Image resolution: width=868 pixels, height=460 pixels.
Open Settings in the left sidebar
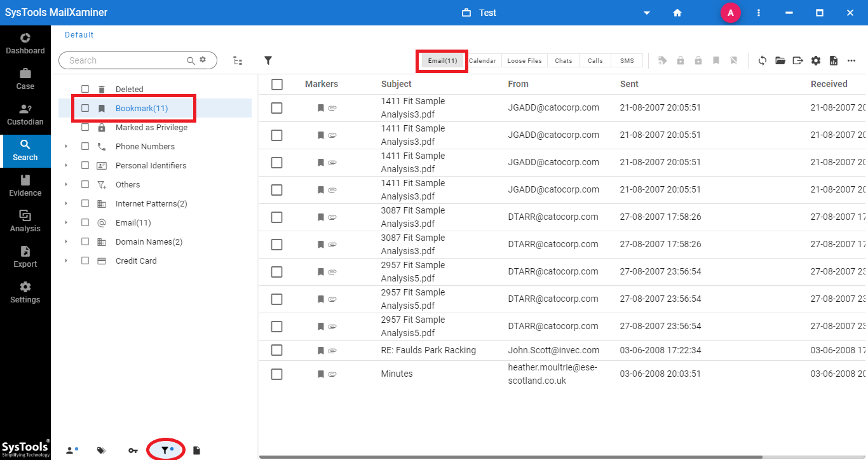point(25,292)
